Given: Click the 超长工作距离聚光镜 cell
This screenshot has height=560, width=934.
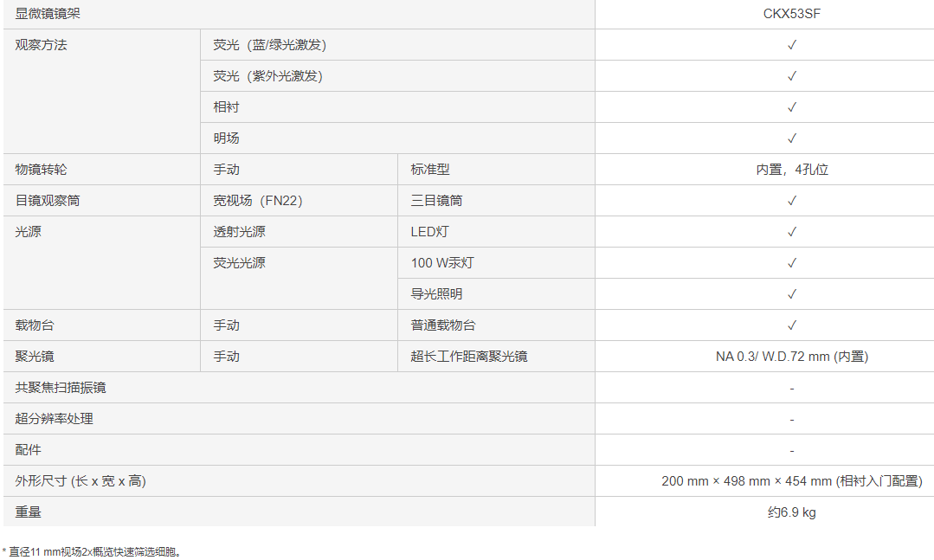Looking at the screenshot, I should click(468, 357).
